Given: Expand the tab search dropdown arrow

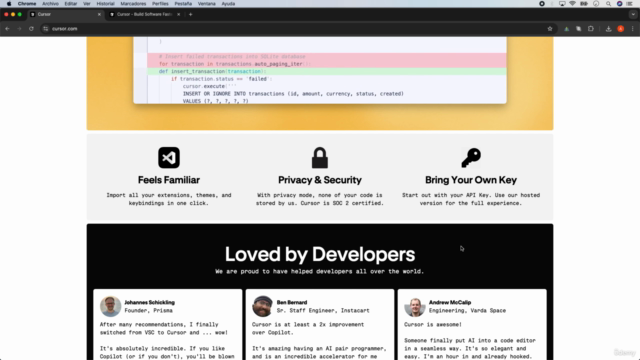Looking at the screenshot, I should coord(633,14).
